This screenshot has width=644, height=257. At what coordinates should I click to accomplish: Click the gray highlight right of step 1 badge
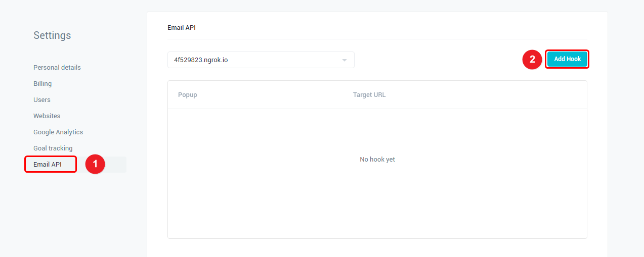click(116, 165)
